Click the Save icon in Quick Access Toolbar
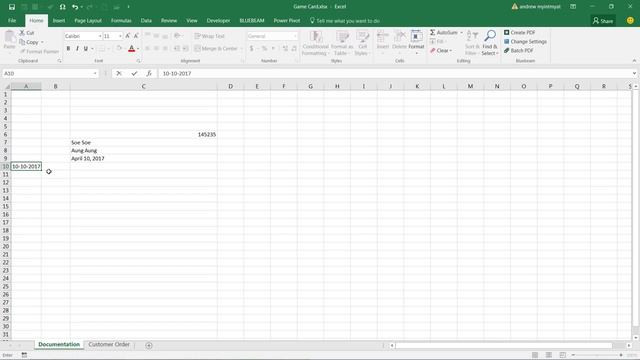640x360 pixels. click(x=12, y=7)
